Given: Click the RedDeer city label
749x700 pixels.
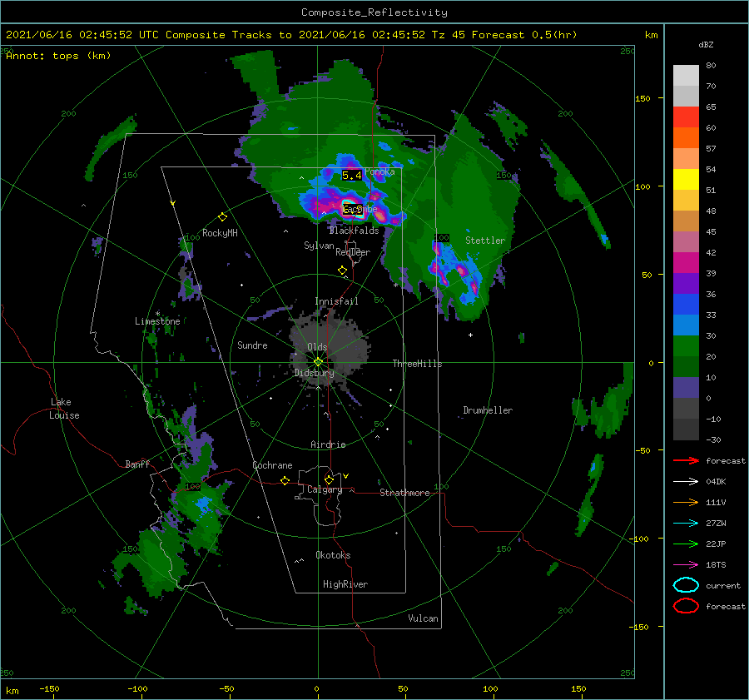Looking at the screenshot, I should [x=353, y=252].
